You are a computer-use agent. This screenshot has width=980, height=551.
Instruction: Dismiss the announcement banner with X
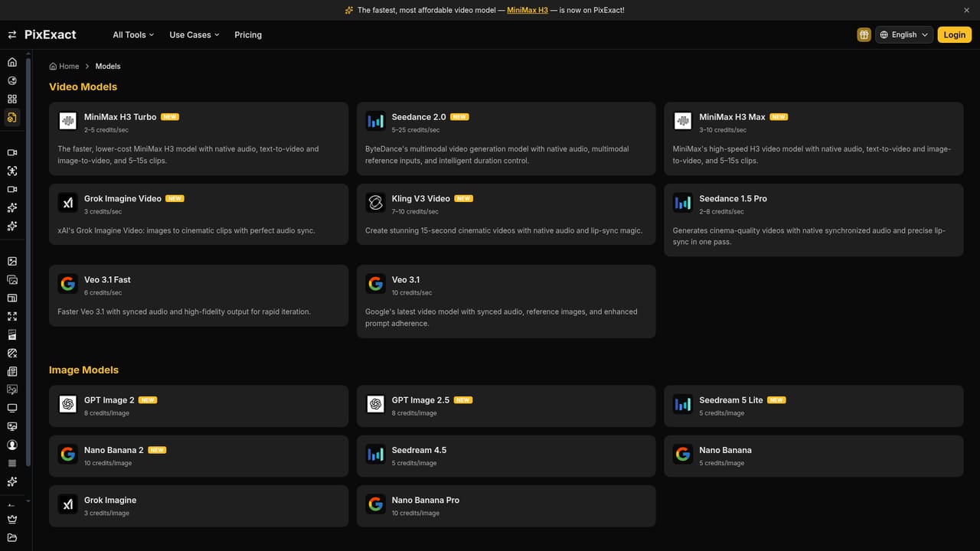(x=966, y=10)
